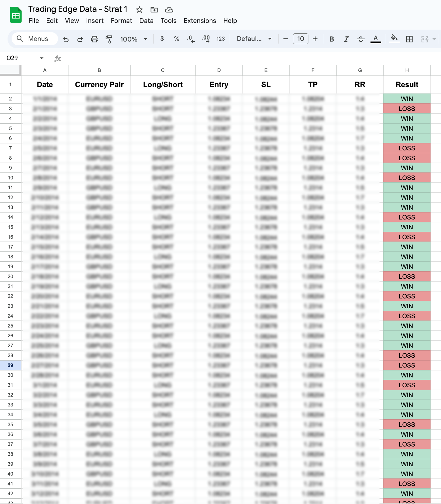Click the Menus search box
Screen dimensions: 441x504
click(x=35, y=39)
